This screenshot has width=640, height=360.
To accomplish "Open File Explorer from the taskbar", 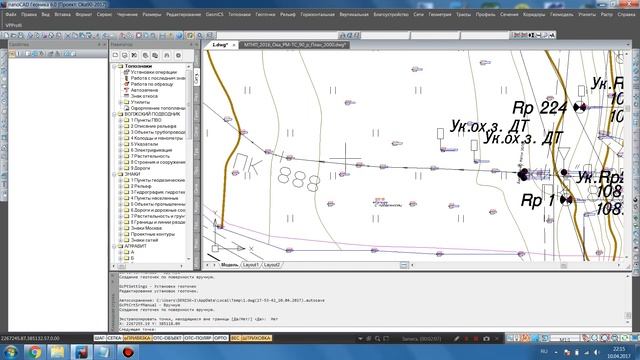I will 57,352.
